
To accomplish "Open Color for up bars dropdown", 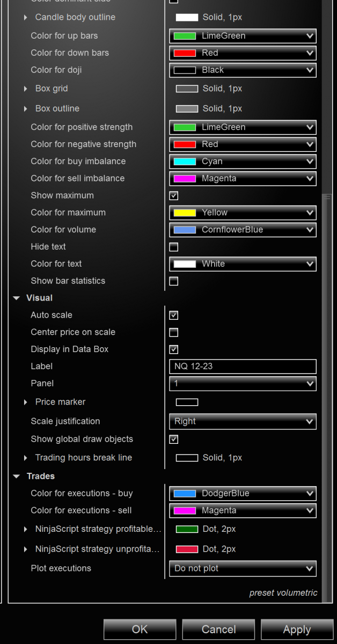I will coord(243,36).
